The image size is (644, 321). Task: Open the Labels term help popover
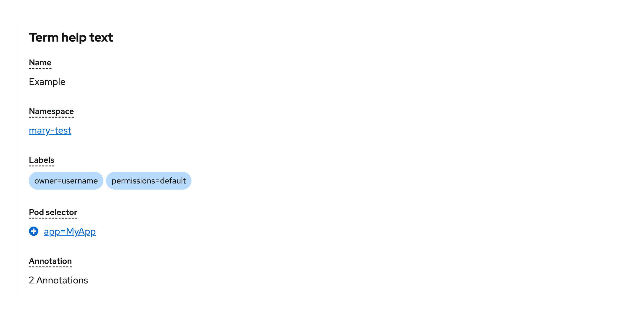point(41,160)
